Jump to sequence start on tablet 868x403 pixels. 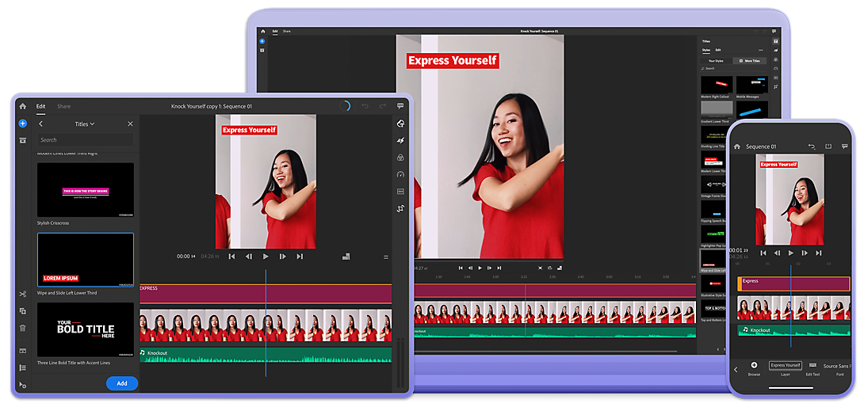pyautogui.click(x=232, y=257)
